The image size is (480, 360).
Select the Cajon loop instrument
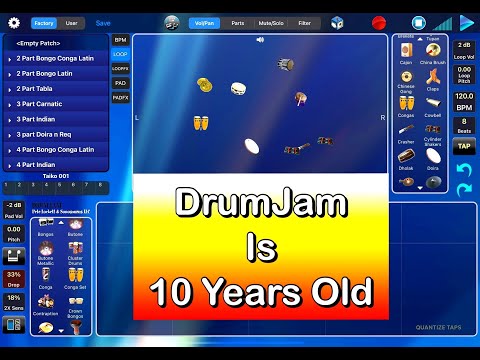click(x=406, y=53)
